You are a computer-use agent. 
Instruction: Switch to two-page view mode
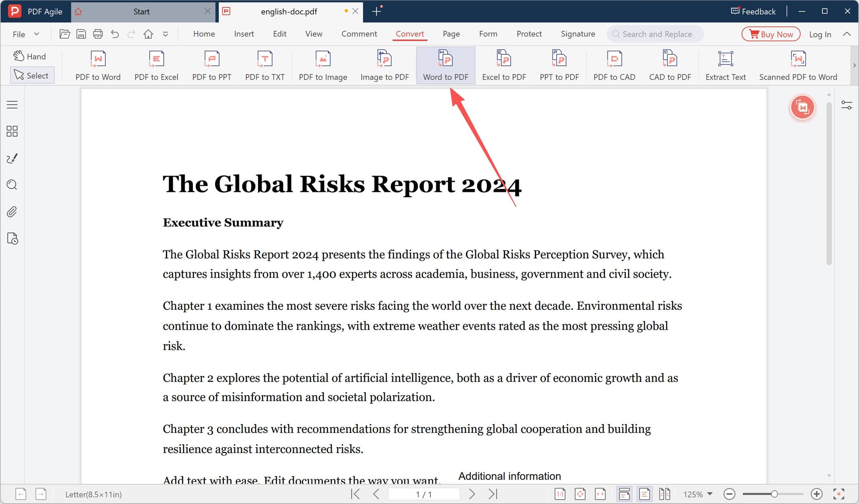click(664, 494)
